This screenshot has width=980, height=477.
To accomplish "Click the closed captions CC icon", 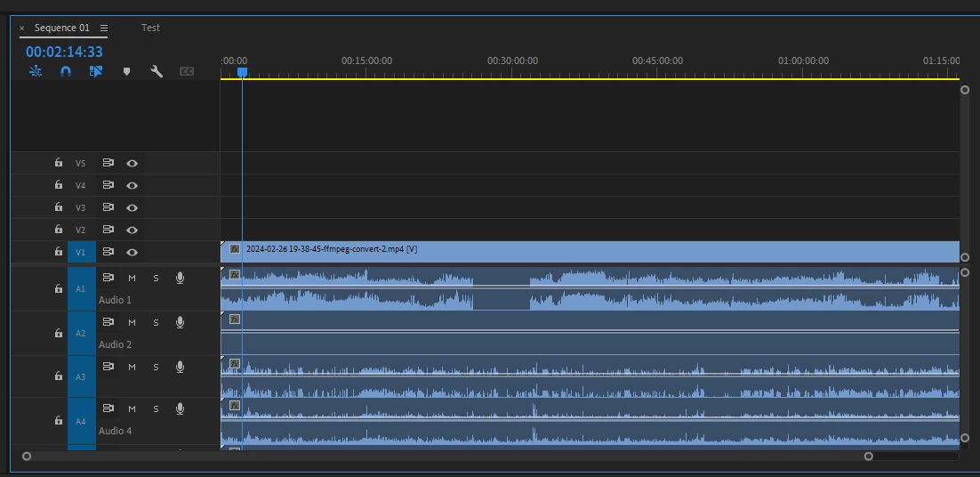I will click(186, 71).
